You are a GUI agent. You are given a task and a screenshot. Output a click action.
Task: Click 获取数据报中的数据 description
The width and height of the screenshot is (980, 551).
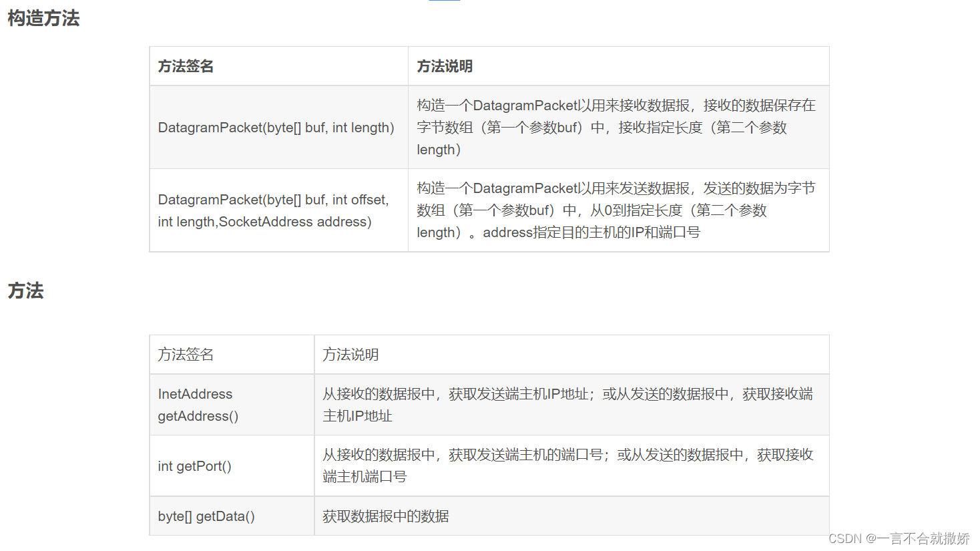point(386,516)
